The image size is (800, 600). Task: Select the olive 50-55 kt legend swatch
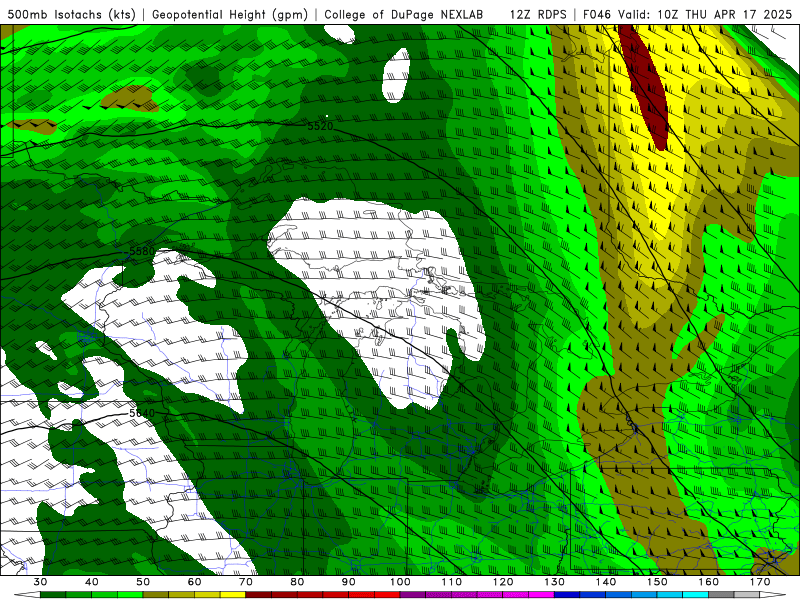click(x=156, y=595)
